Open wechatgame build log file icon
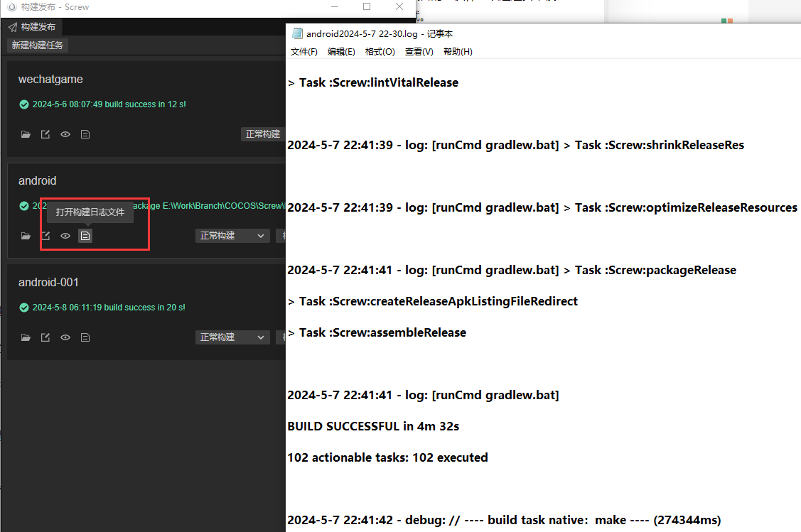The height and width of the screenshot is (532, 801). [x=85, y=134]
